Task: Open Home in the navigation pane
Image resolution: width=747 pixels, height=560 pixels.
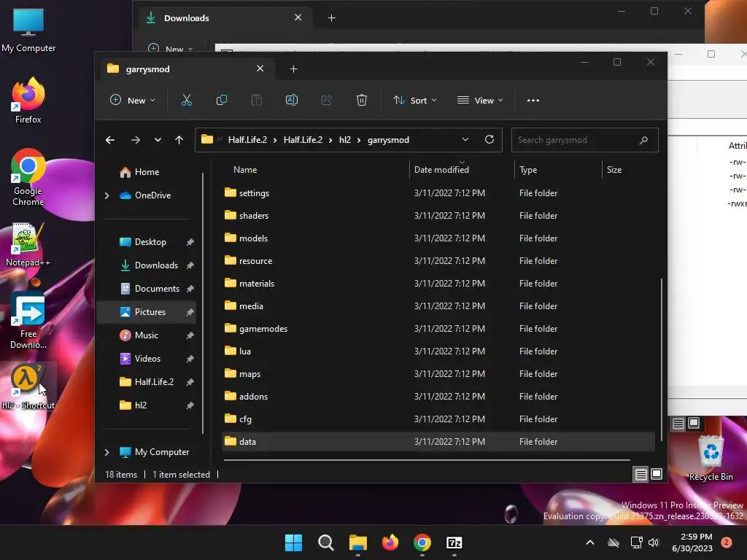Action: (x=147, y=172)
